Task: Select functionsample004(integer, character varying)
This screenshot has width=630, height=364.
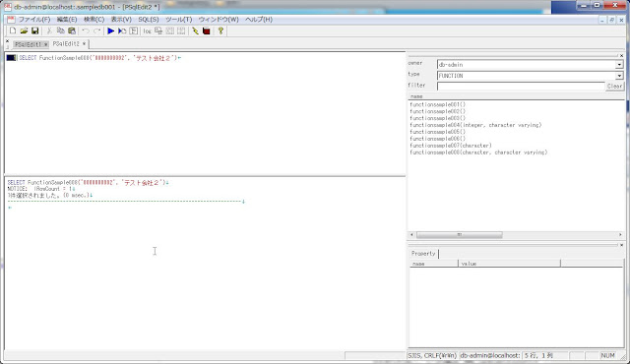Action: [x=475, y=125]
